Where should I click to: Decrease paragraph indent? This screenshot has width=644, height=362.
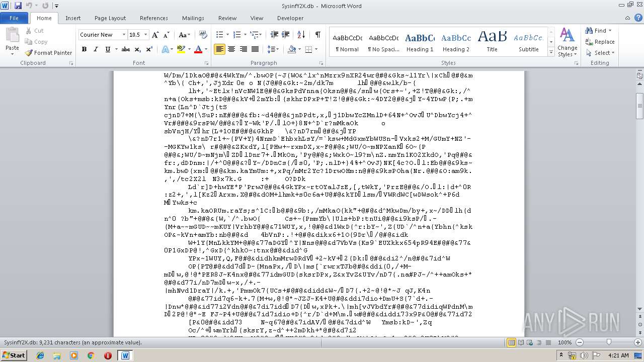pyautogui.click(x=274, y=35)
